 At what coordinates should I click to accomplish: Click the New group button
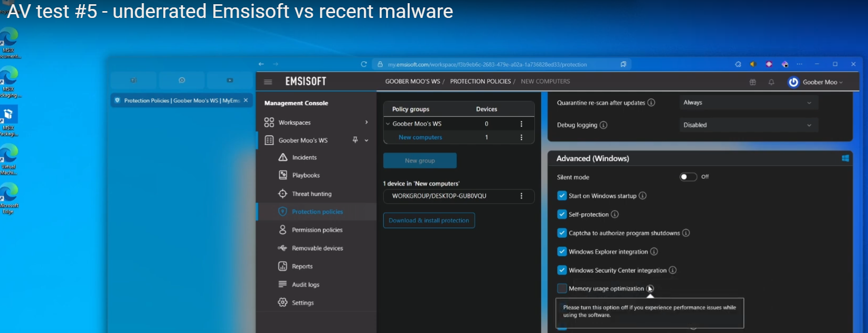[420, 160]
